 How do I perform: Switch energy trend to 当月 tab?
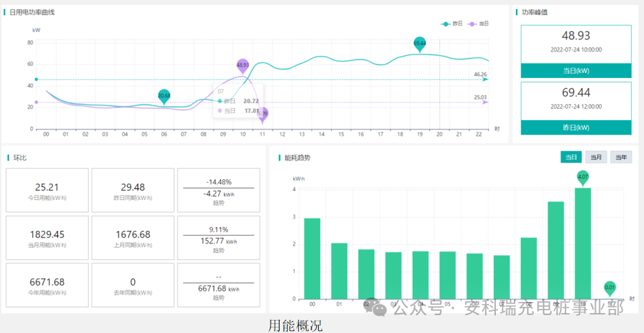pos(596,157)
